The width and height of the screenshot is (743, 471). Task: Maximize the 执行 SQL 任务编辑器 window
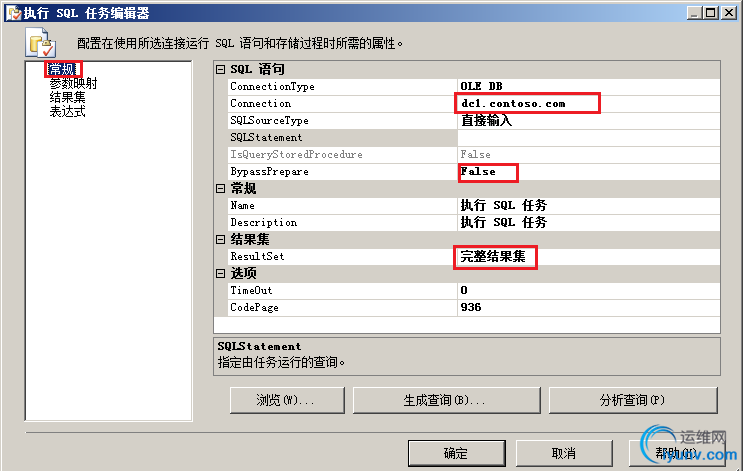711,13
